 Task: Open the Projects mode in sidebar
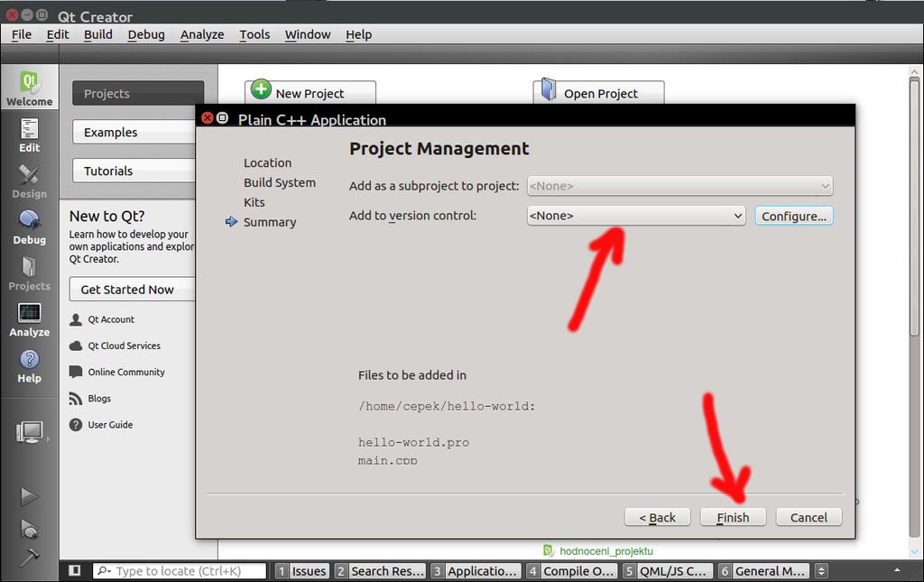(x=29, y=273)
